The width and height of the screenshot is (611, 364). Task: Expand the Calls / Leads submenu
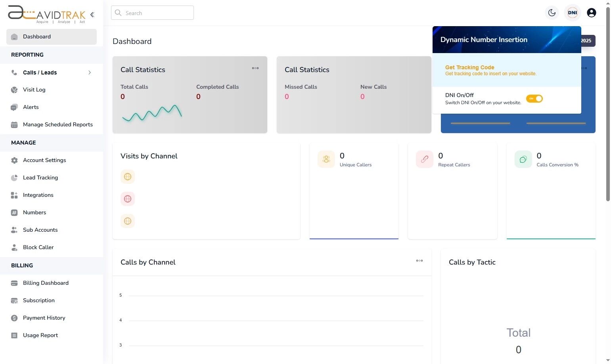(90, 72)
